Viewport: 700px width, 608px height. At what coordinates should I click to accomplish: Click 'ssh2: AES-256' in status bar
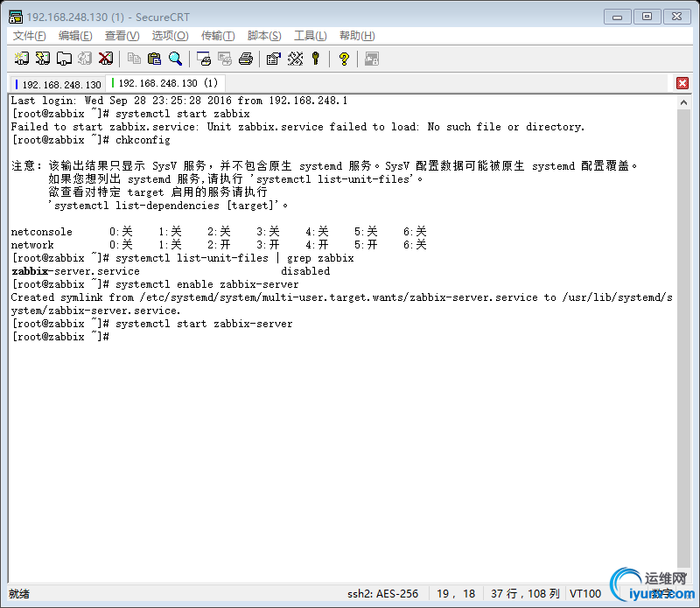pos(382,594)
